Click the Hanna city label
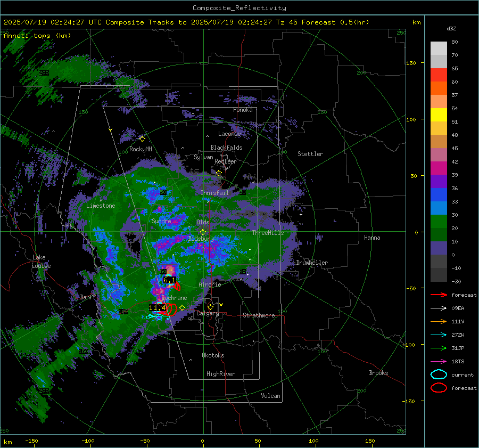The image size is (479, 448). point(372,238)
